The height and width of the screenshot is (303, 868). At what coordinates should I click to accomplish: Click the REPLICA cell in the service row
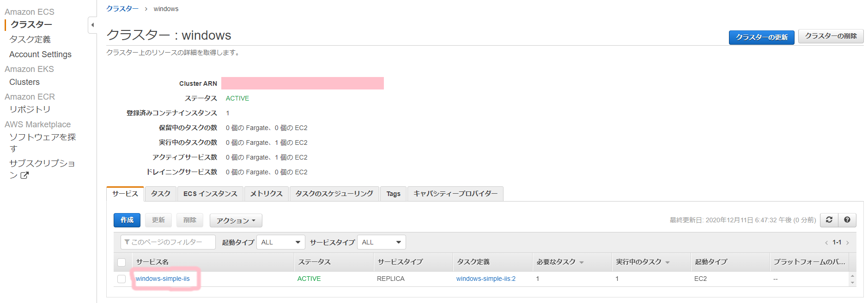point(391,279)
